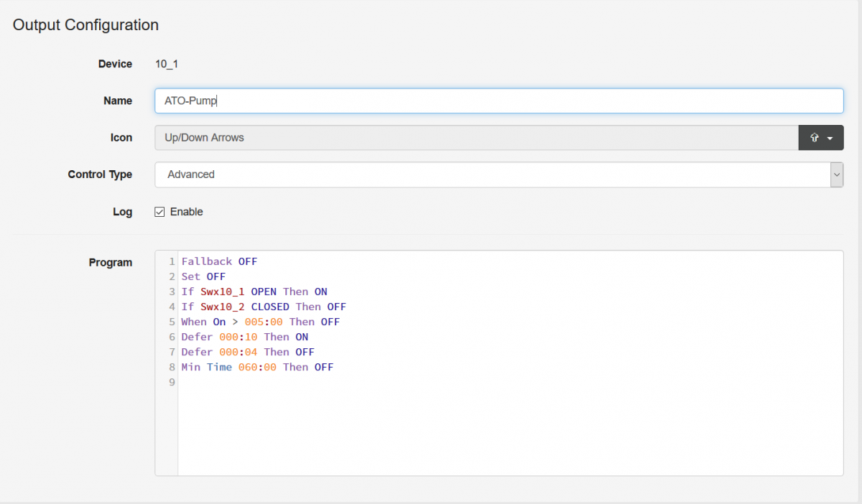Screen dimensions: 862x504
Task: Click the Name field label
Action: [x=118, y=101]
